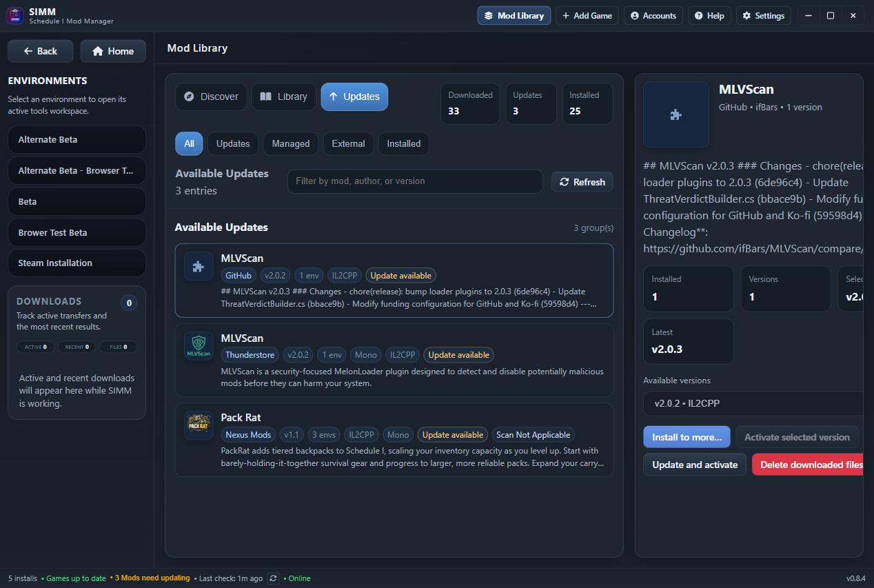
Task: Switch to the Library tab
Action: pyautogui.click(x=284, y=97)
